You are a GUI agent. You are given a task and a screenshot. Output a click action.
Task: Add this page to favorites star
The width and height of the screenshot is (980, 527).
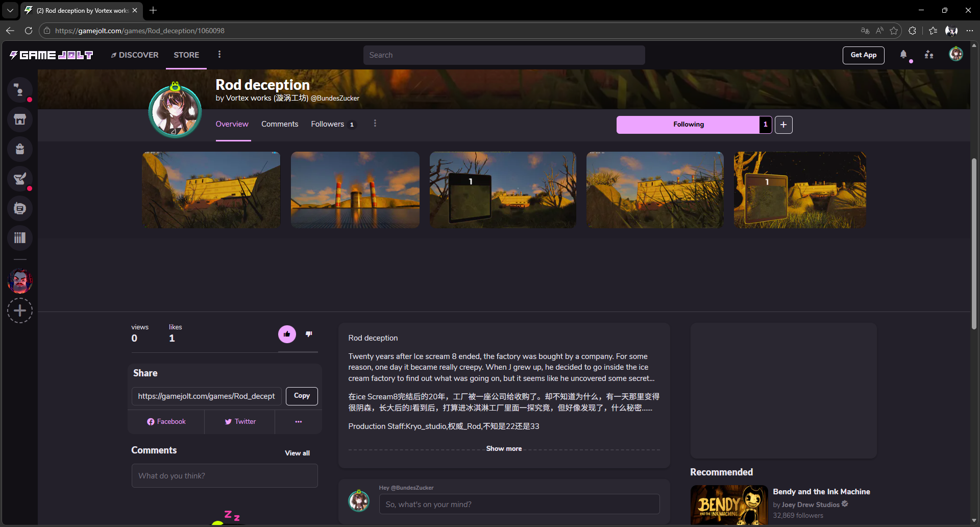894,31
